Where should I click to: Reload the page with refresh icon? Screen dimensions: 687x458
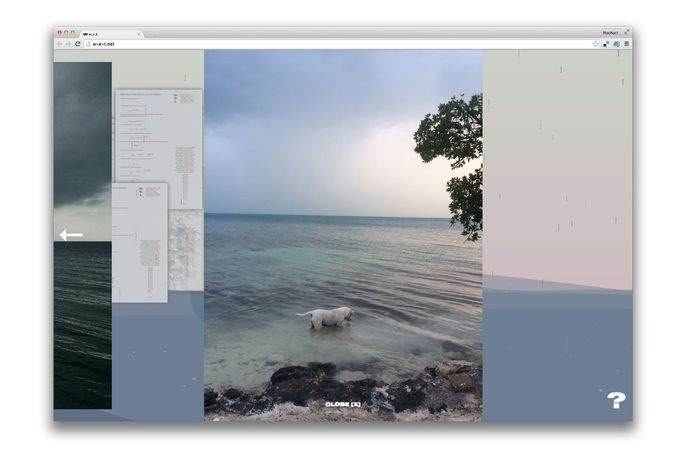pos(77,44)
